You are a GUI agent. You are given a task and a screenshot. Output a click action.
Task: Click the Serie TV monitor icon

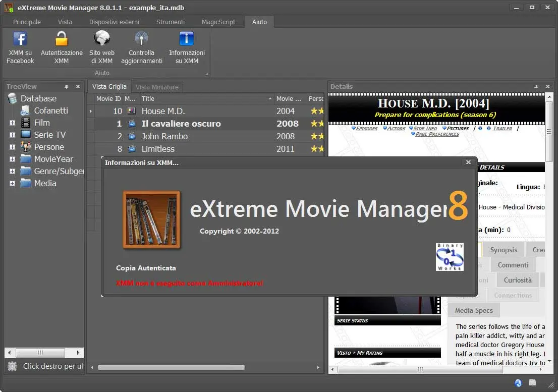point(26,135)
